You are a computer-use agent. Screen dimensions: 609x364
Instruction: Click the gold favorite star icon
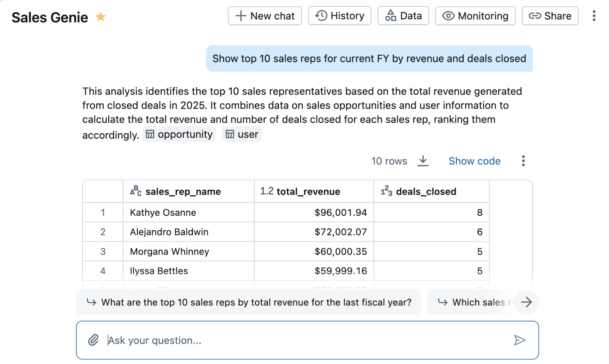point(101,17)
